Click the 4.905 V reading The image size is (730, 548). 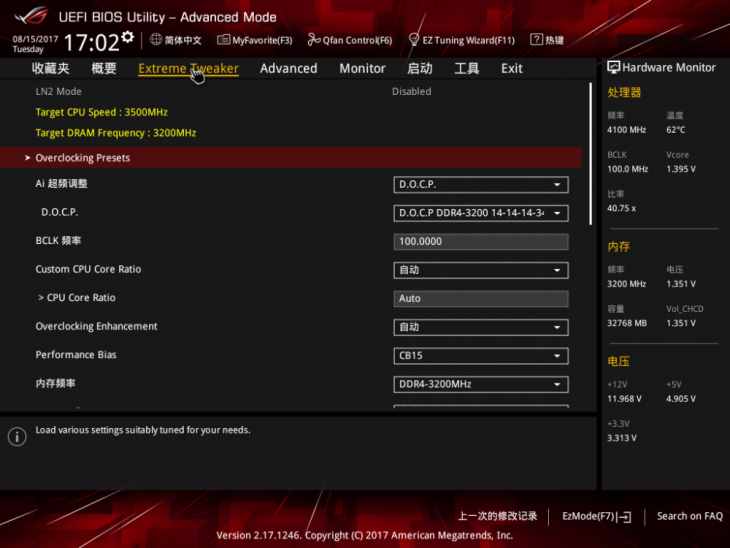tap(681, 399)
